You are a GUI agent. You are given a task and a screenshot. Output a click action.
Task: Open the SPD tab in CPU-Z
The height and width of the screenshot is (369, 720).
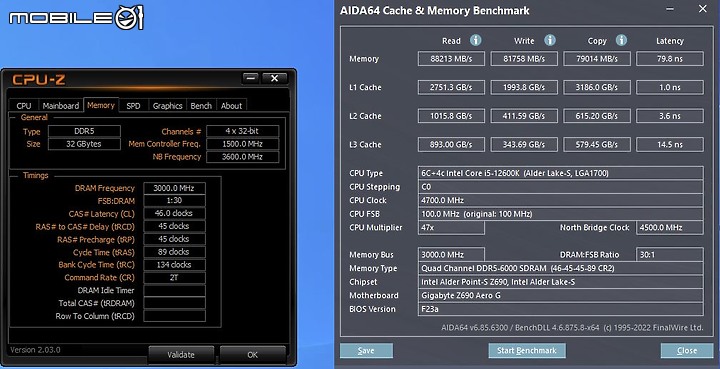pos(133,106)
